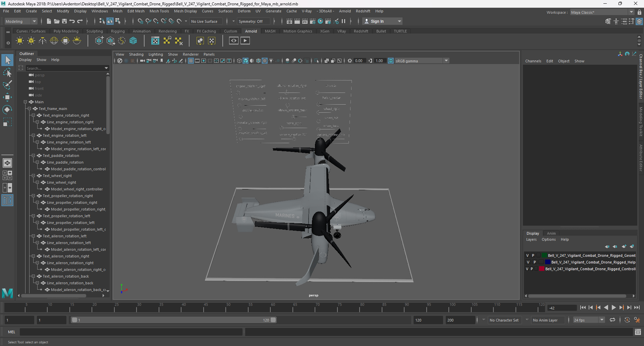Select the Paint Selection tool

[x=7, y=85]
